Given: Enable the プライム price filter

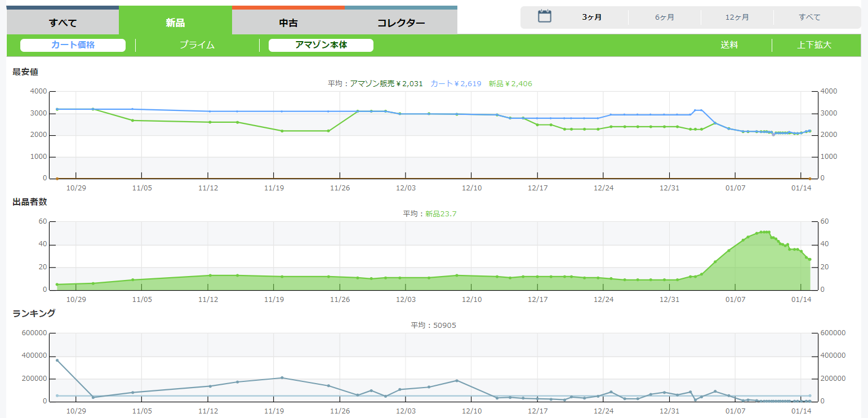Looking at the screenshot, I should pyautogui.click(x=197, y=45).
